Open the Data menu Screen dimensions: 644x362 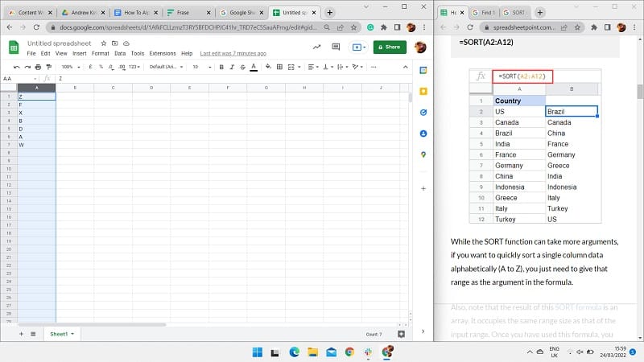pyautogui.click(x=119, y=53)
